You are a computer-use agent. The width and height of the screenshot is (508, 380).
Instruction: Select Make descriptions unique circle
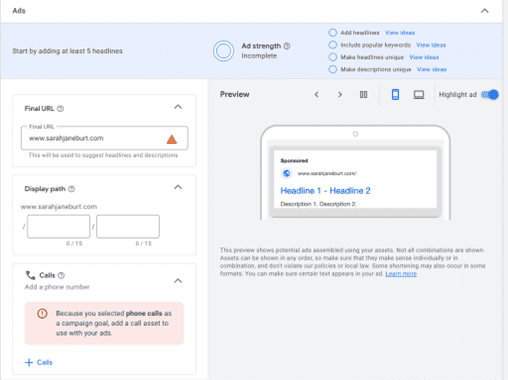click(x=333, y=69)
